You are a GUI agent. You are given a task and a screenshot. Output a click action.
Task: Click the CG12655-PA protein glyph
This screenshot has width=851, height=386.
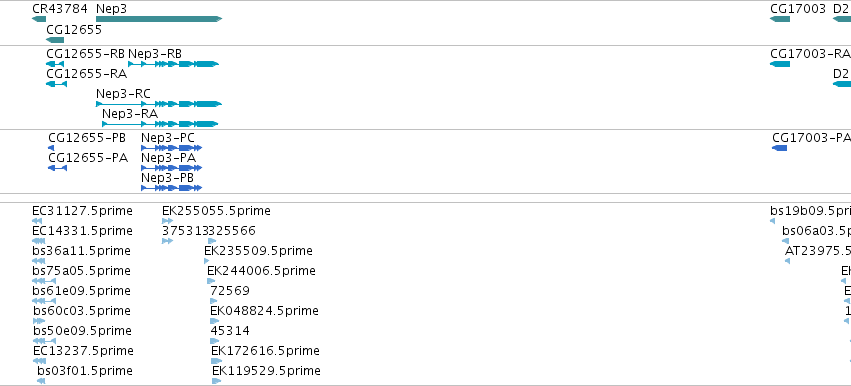(x=58, y=168)
